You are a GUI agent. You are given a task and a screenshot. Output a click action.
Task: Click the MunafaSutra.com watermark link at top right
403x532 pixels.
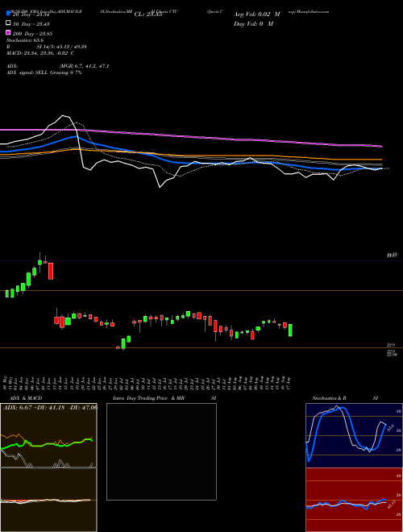312,11
